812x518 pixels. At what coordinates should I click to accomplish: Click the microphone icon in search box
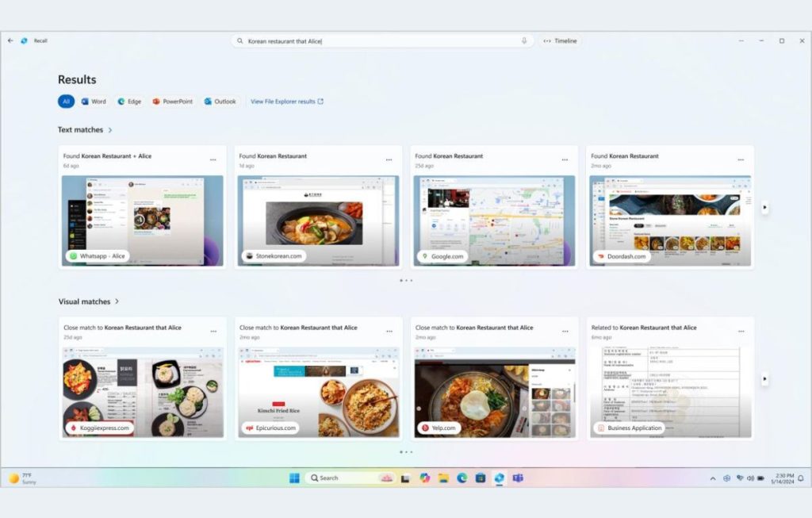(524, 40)
